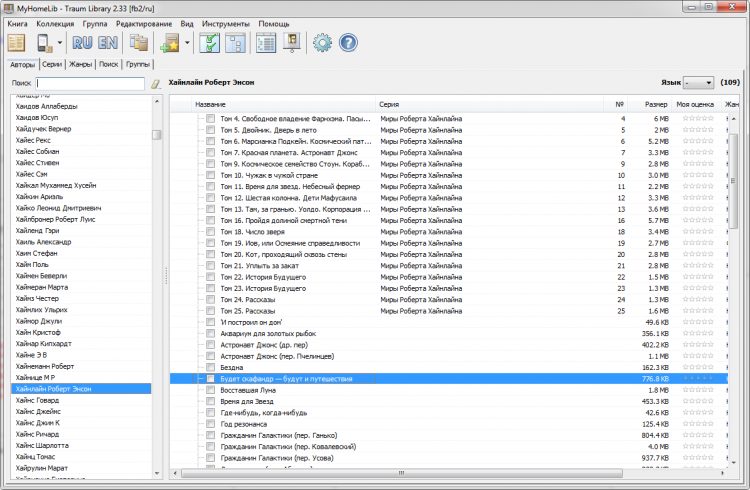The height and width of the screenshot is (490, 750).
Task: Open the collections list icon
Action: 139,43
